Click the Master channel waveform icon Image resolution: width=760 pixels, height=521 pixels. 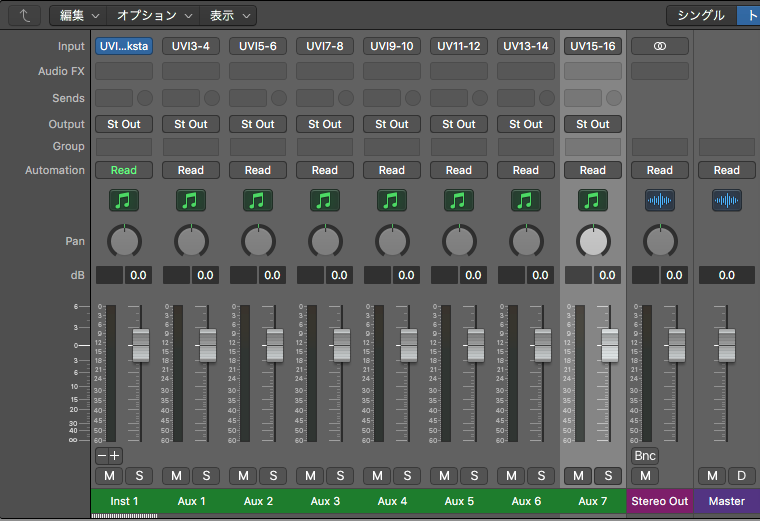tap(727, 200)
